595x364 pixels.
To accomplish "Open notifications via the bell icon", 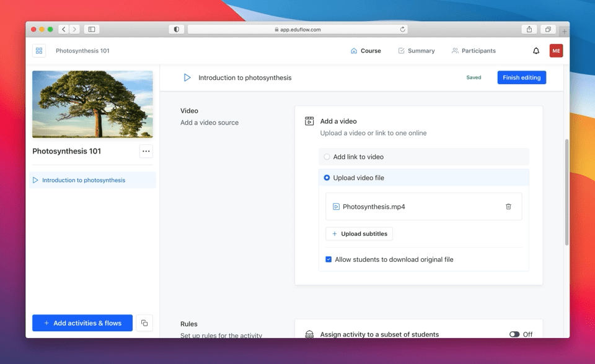I will (x=535, y=51).
